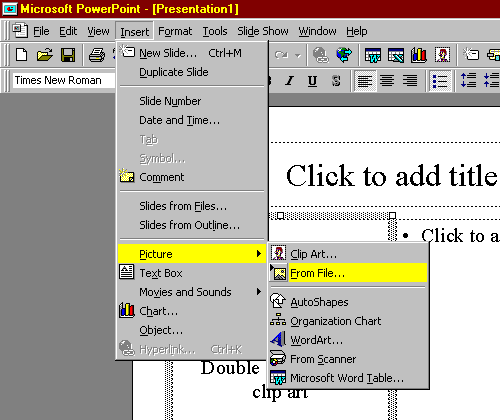Toggle Right Alignment button
This screenshot has width=500, height=420.
pyautogui.click(x=410, y=80)
